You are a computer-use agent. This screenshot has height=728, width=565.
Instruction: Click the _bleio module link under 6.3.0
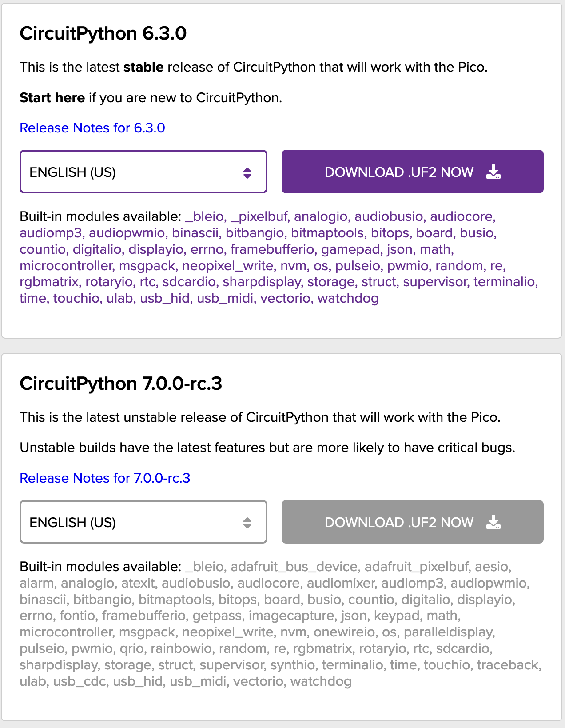click(204, 216)
